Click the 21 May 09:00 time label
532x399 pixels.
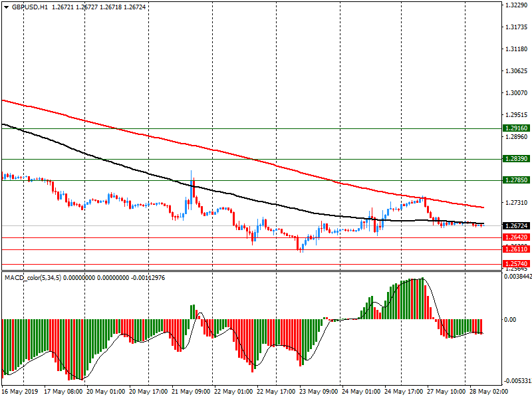coord(193,392)
